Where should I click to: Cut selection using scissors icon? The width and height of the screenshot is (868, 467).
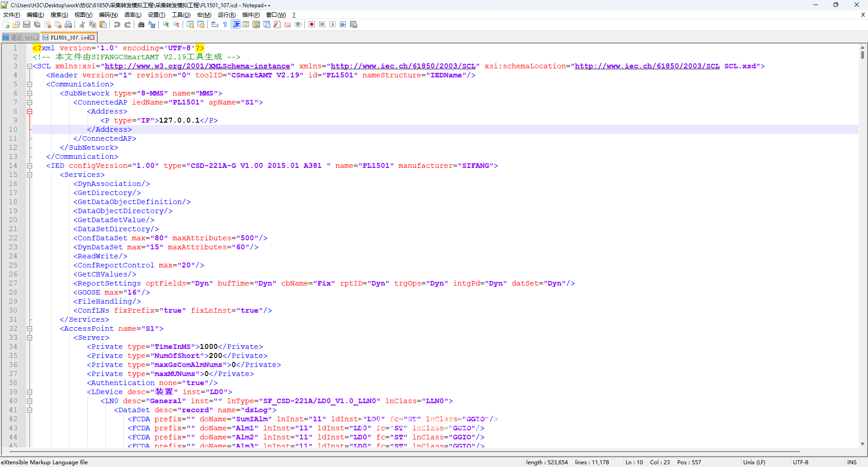(x=82, y=24)
